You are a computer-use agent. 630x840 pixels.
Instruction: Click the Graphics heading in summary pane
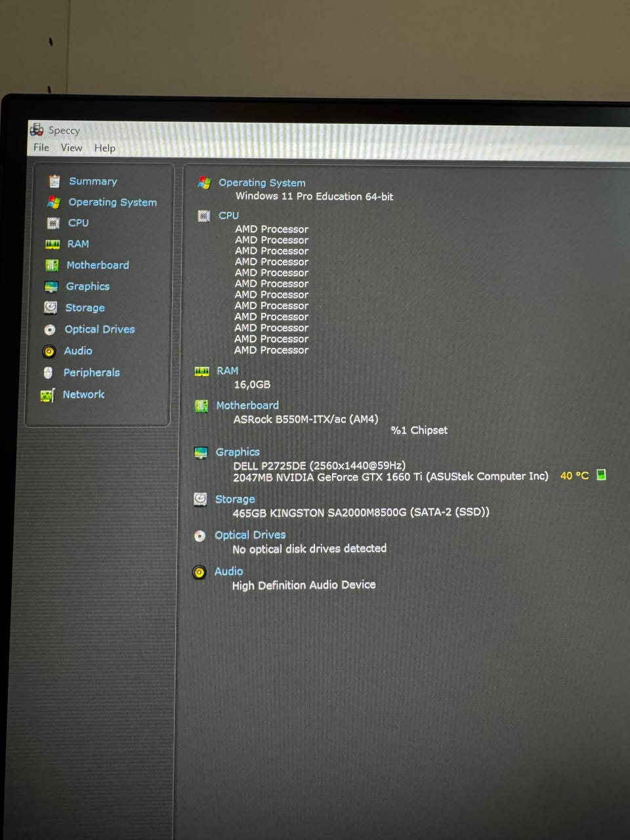pos(238,452)
